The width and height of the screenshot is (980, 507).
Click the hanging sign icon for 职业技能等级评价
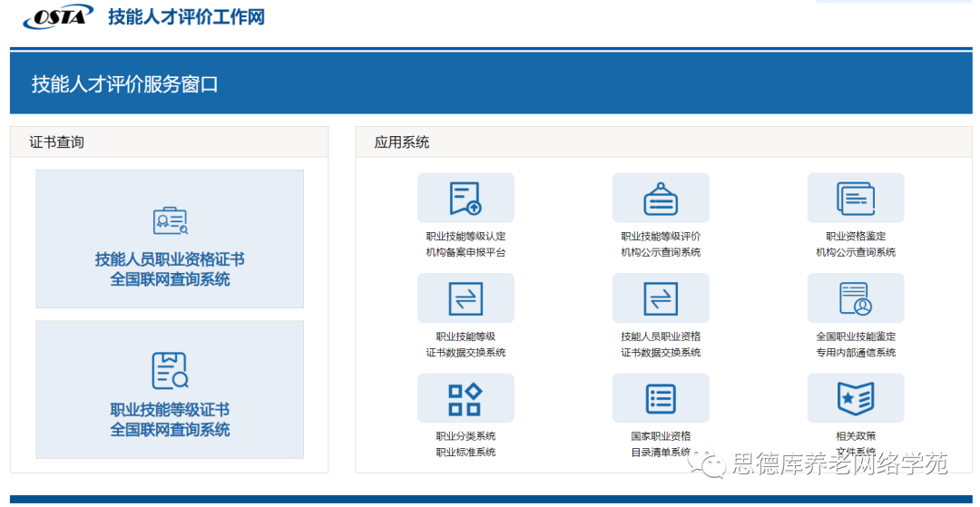coord(661,198)
